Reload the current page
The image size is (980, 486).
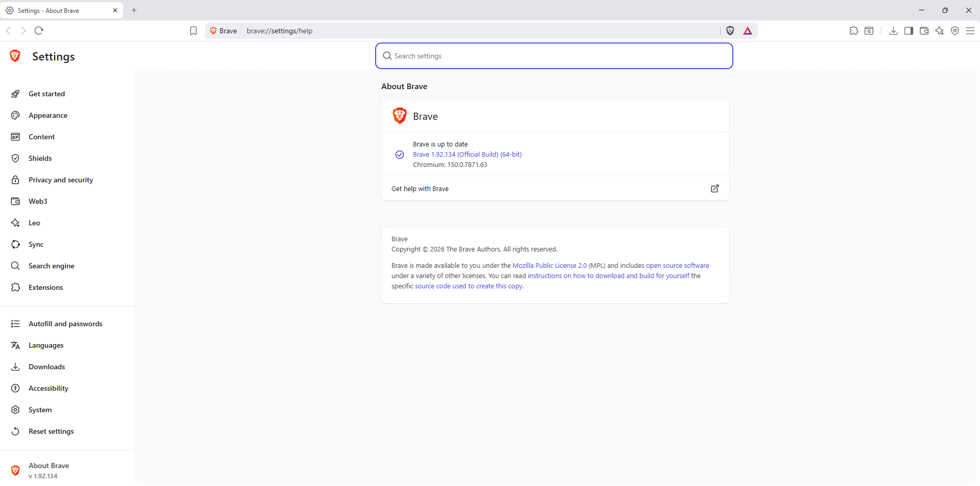pyautogui.click(x=39, y=31)
